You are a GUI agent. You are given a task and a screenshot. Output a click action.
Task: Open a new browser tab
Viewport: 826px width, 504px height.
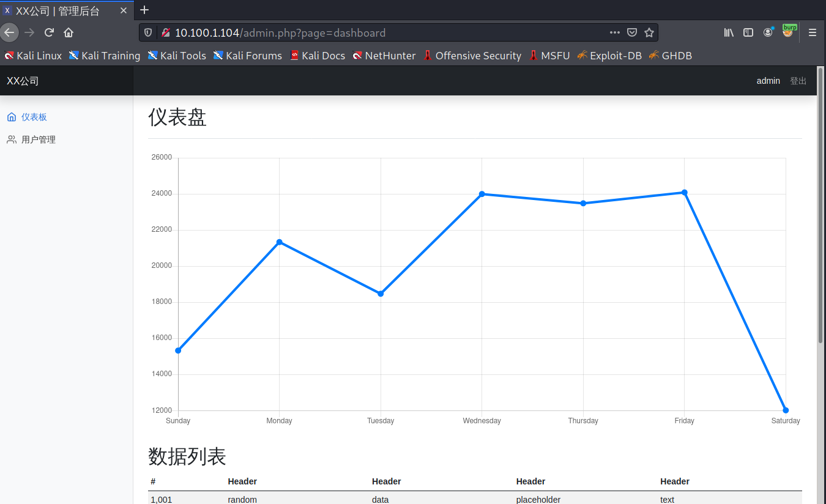(144, 10)
